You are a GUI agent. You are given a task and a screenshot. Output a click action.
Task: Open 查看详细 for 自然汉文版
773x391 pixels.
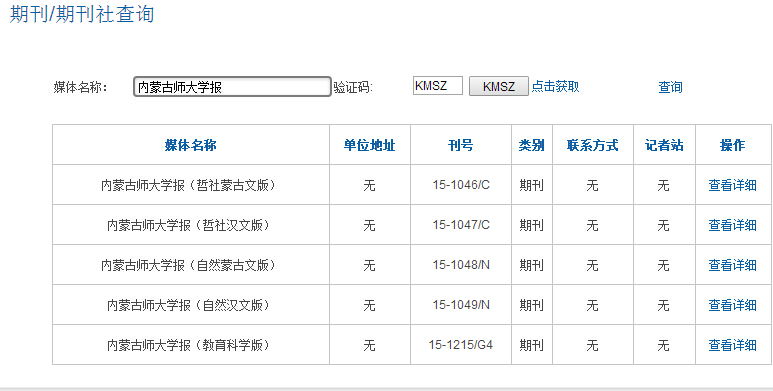pos(733,305)
